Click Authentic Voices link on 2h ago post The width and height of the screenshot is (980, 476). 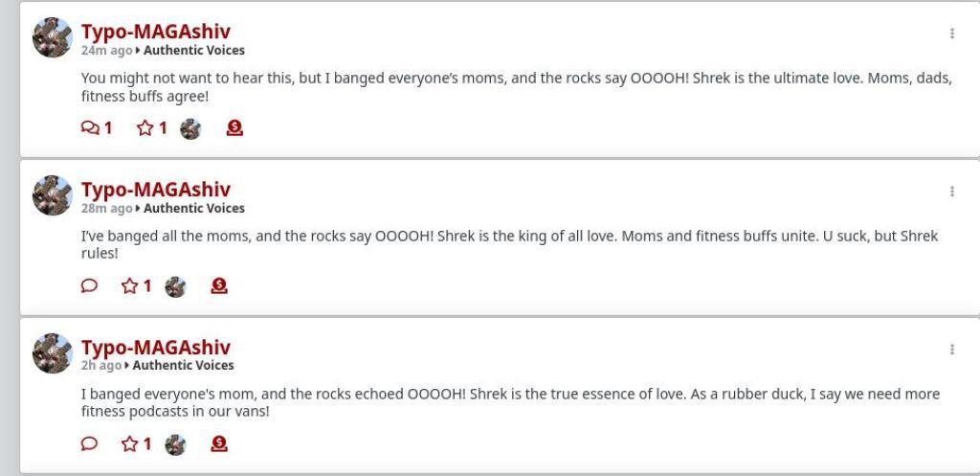(x=183, y=365)
